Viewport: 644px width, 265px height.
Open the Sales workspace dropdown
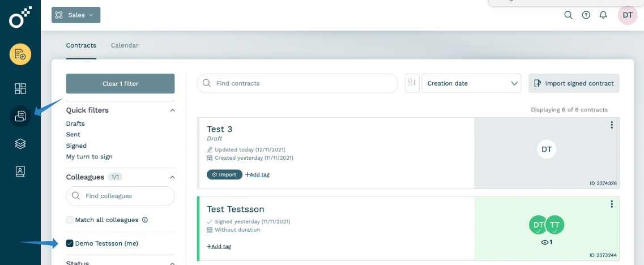point(76,15)
